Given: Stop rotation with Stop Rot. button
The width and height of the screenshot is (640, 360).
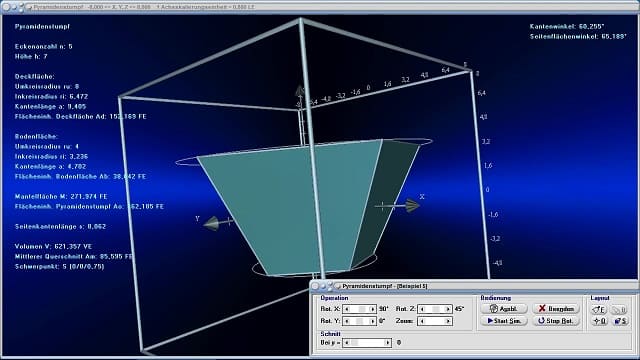Looking at the screenshot, I should [x=556, y=321].
